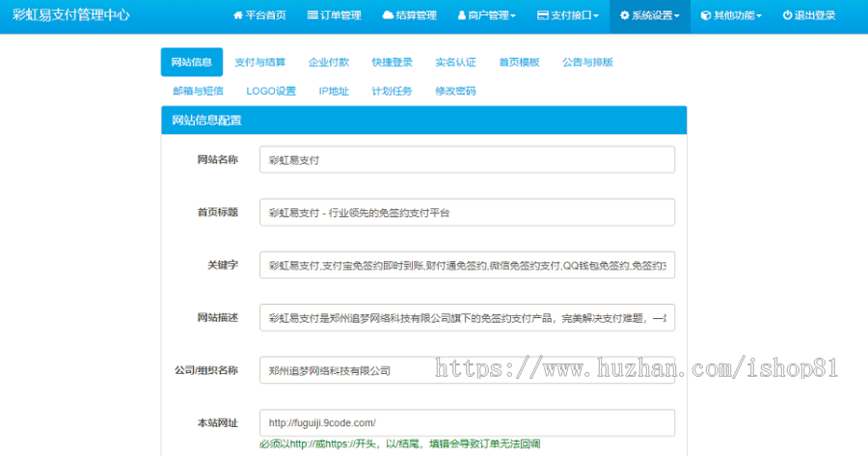Log out via 退出登录
This screenshot has width=868, height=456.
click(x=809, y=15)
